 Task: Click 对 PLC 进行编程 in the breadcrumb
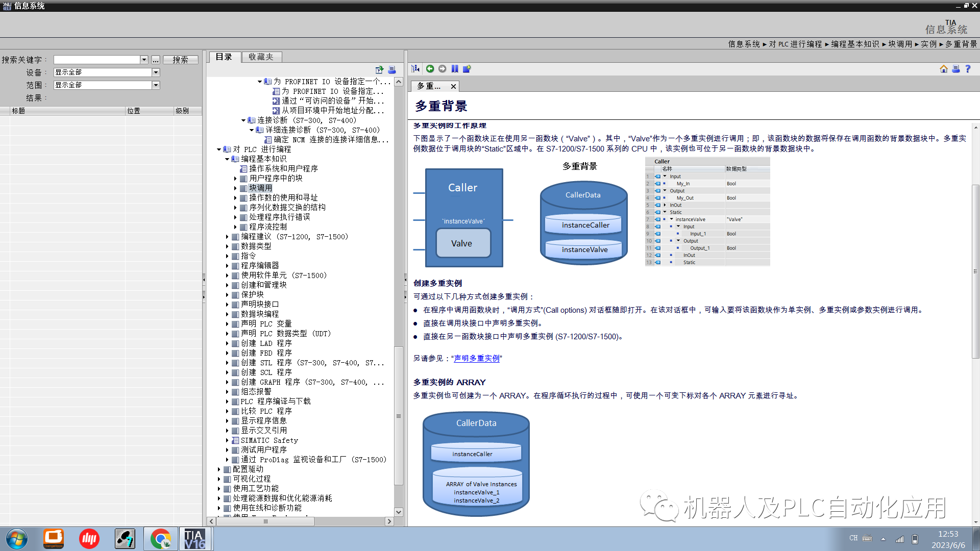click(796, 44)
